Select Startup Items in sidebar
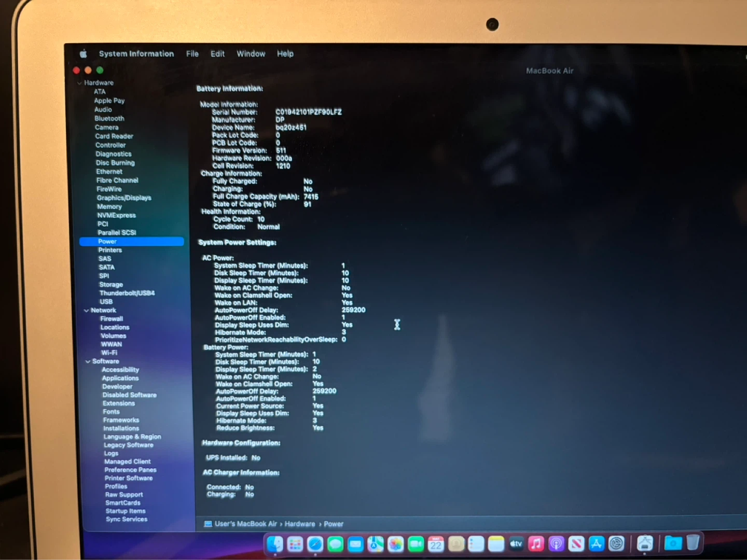Image resolution: width=747 pixels, height=560 pixels. (126, 511)
